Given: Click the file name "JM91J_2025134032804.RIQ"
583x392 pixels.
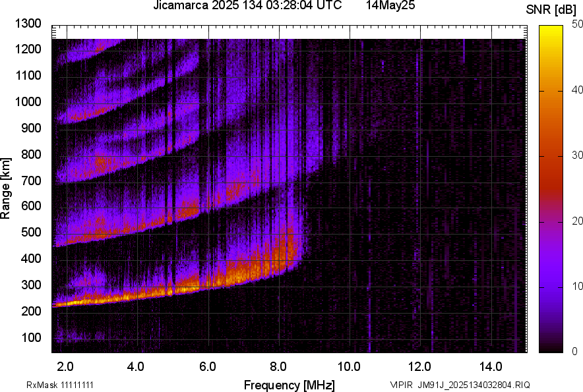Looking at the screenshot, I should 474,385.
